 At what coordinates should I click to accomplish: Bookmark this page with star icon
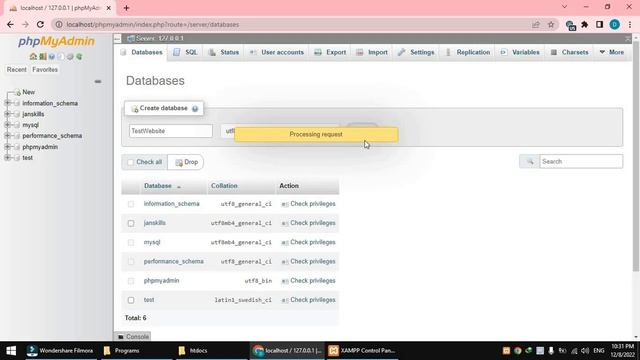click(x=551, y=24)
